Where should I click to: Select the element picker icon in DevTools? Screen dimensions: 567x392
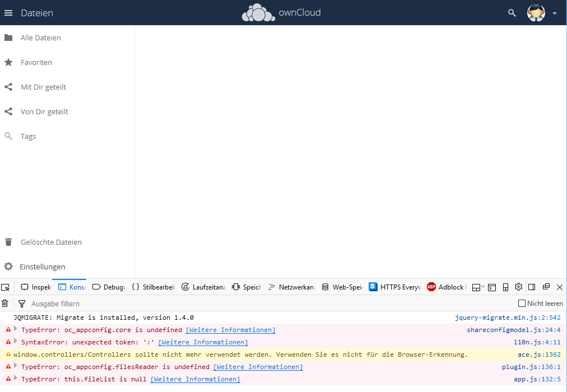6,287
